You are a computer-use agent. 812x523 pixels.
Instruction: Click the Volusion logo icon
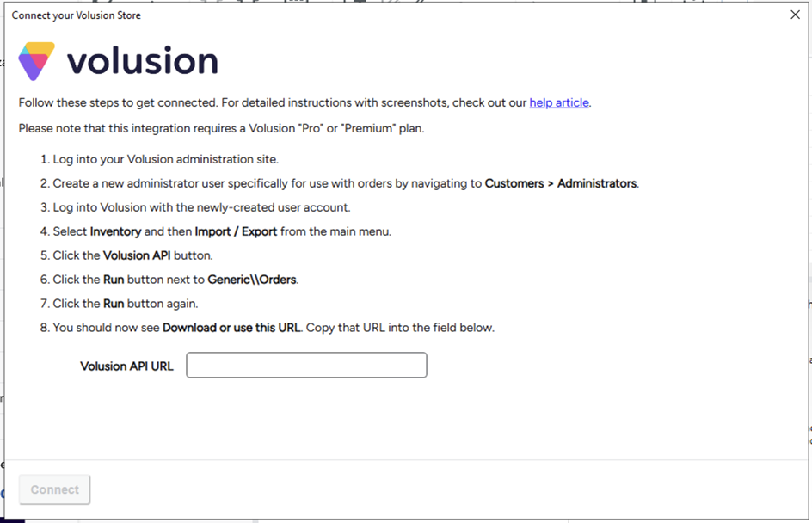pyautogui.click(x=36, y=61)
